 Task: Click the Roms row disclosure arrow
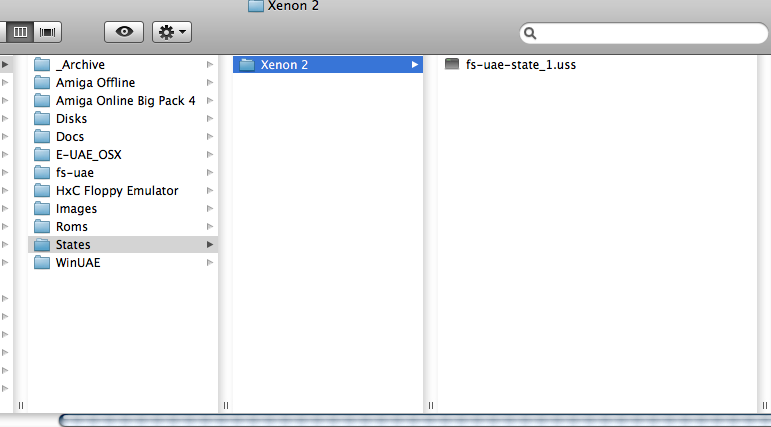(210, 226)
